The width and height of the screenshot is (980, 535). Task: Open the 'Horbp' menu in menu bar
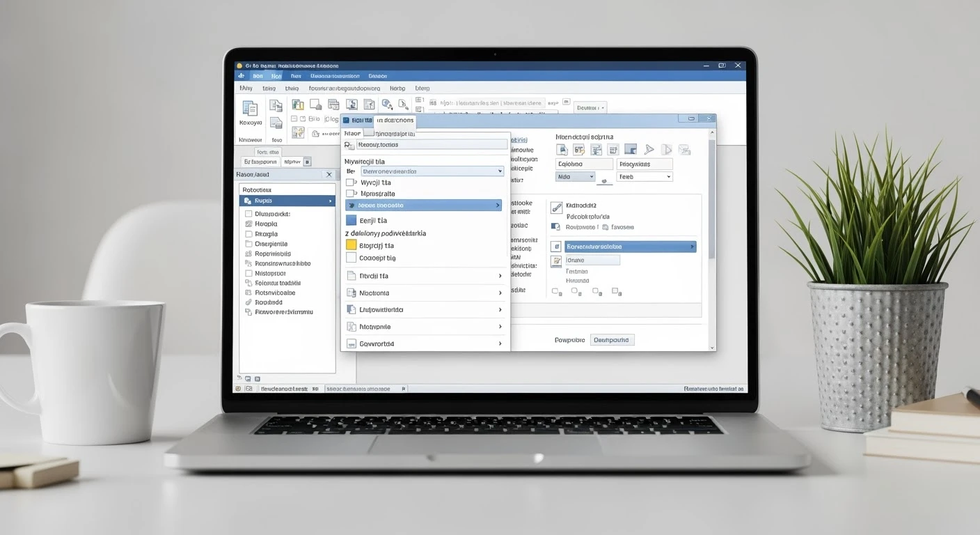(397, 88)
